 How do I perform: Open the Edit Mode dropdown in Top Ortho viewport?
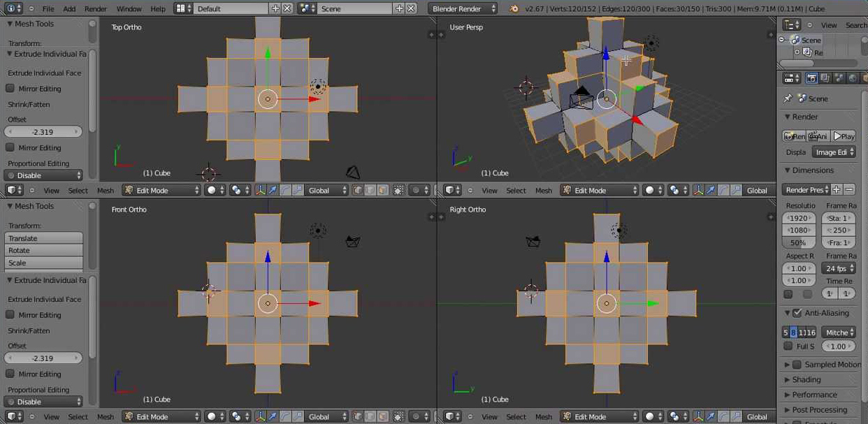162,190
